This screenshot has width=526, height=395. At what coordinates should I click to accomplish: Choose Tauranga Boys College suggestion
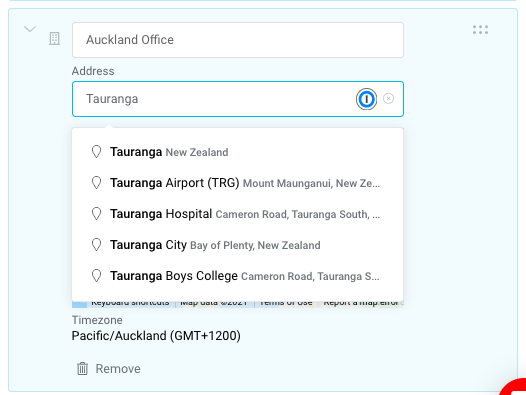(238, 276)
